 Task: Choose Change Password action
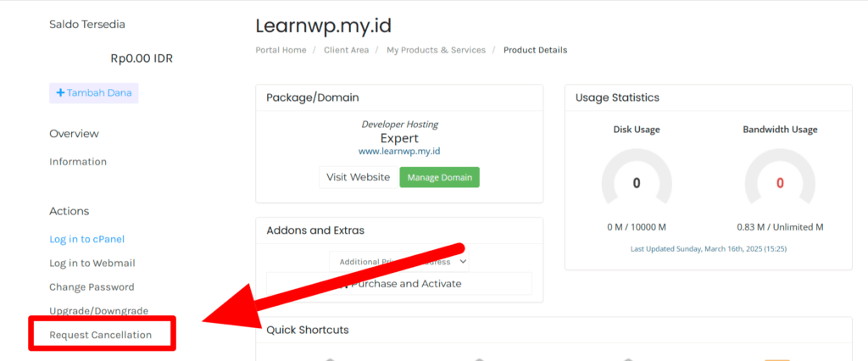point(92,286)
